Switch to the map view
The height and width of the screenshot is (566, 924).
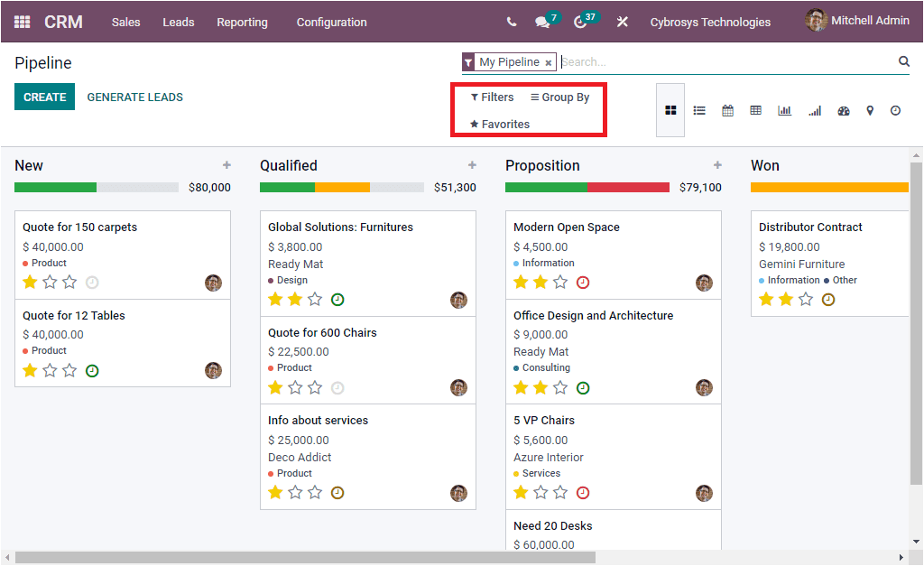tap(869, 110)
